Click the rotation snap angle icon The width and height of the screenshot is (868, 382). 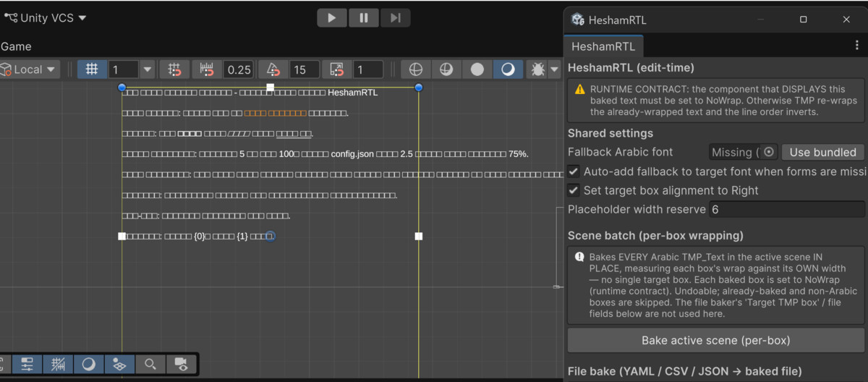273,69
